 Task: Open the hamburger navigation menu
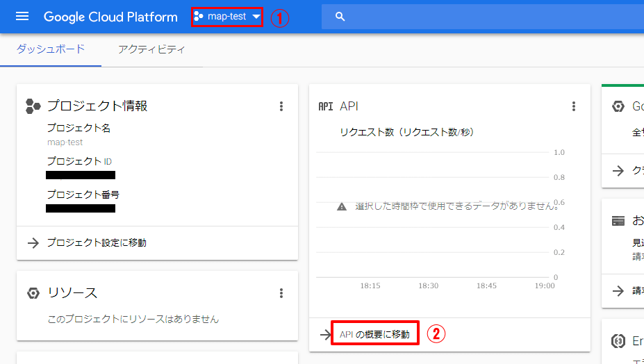tap(22, 16)
